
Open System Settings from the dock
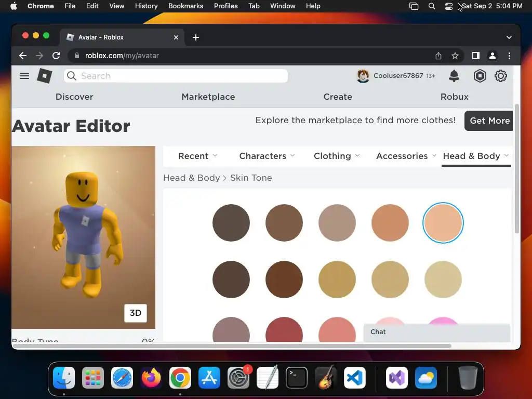pos(238,377)
